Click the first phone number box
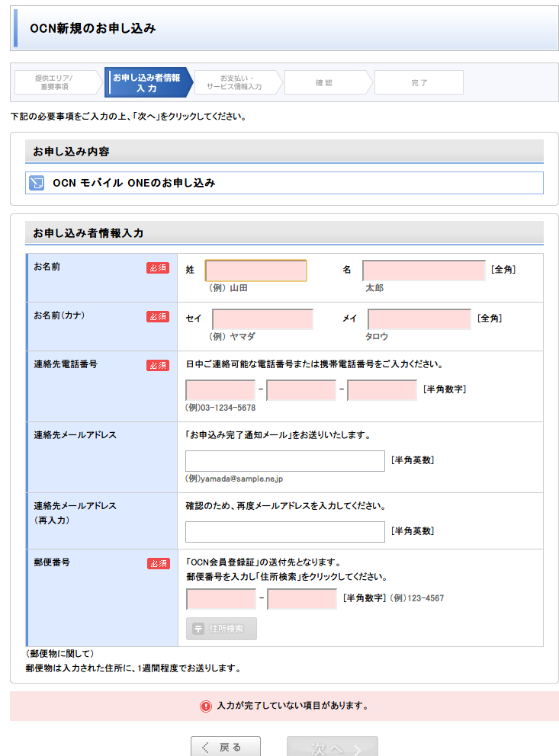Image resolution: width=559 pixels, height=756 pixels. [x=220, y=390]
